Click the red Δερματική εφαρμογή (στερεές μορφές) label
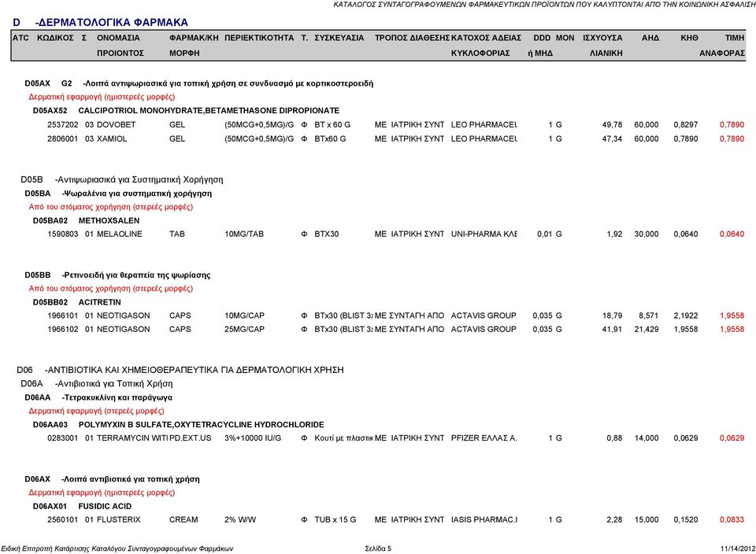This screenshot has height=554, width=756. coord(96,412)
